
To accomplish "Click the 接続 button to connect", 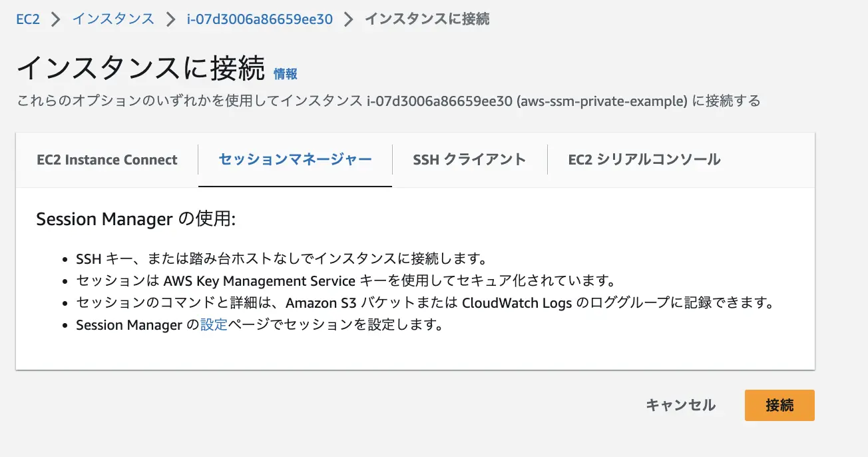I will (x=779, y=405).
